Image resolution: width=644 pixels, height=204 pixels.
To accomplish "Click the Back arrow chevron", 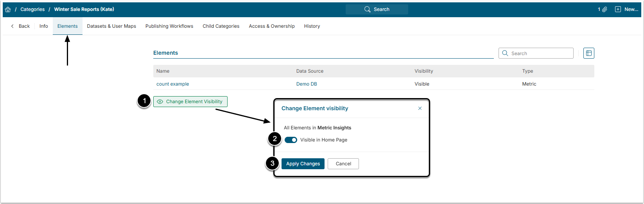I will pyautogui.click(x=13, y=26).
